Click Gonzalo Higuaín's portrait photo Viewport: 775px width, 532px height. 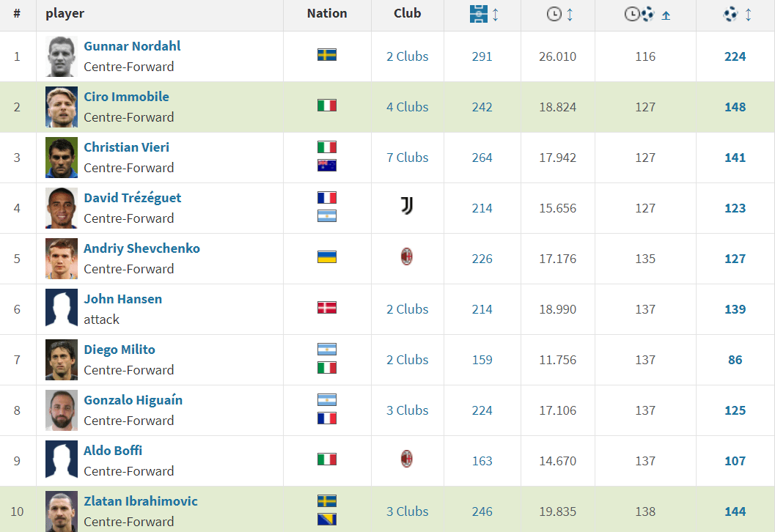61,410
